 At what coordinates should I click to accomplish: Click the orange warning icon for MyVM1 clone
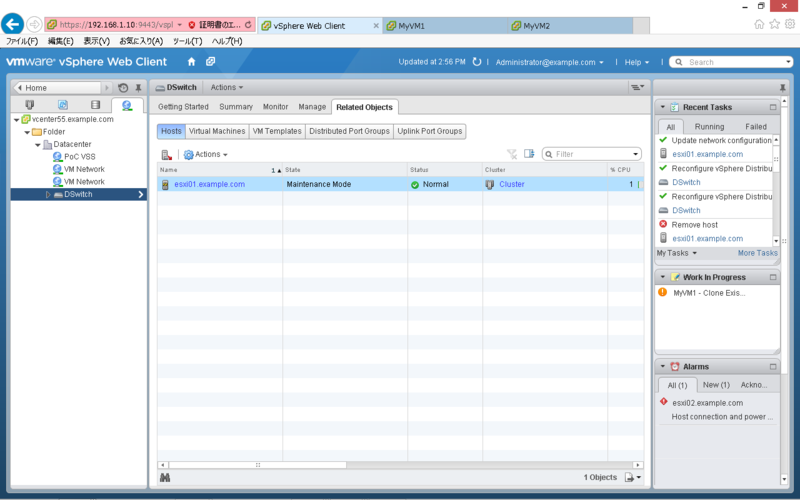(x=662, y=292)
